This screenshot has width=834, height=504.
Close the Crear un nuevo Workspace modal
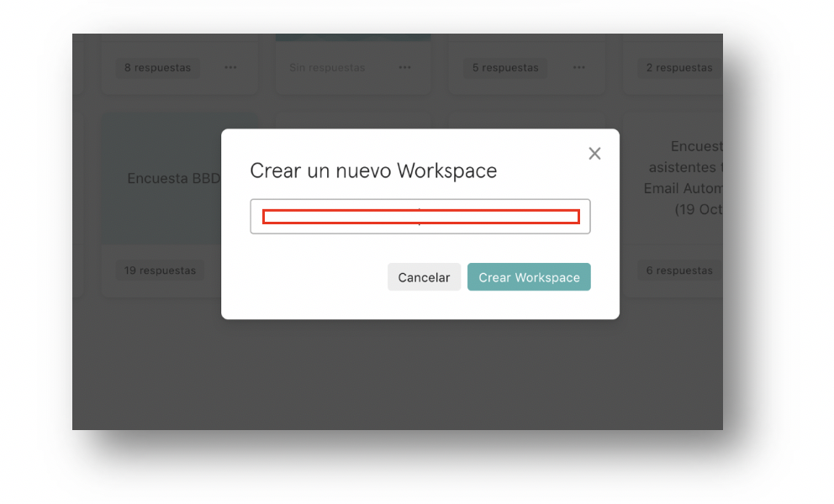click(594, 154)
